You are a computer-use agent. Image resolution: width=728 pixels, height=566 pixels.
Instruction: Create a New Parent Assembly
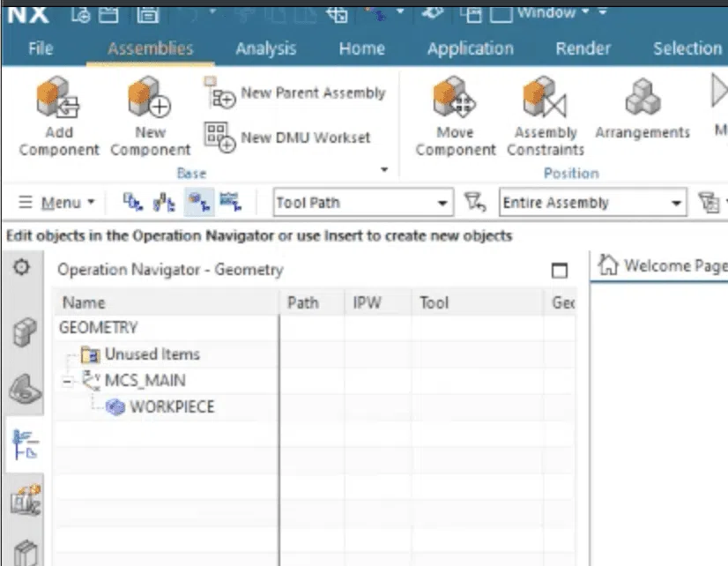(295, 93)
